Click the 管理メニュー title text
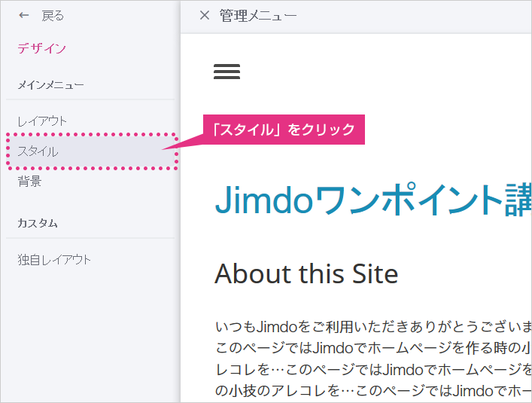The width and height of the screenshot is (532, 403). pos(258,16)
